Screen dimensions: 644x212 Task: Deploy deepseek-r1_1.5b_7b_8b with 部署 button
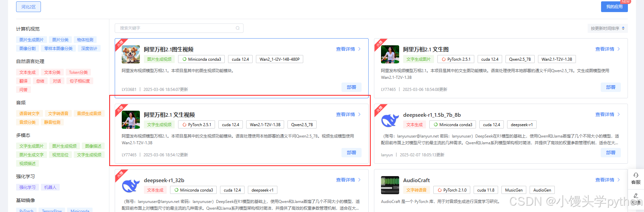coord(611,153)
